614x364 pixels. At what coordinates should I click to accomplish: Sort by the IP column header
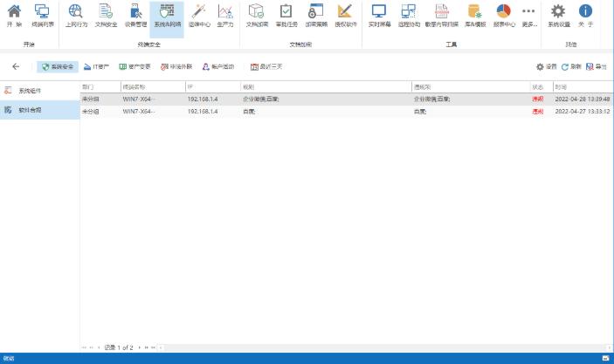(211, 87)
